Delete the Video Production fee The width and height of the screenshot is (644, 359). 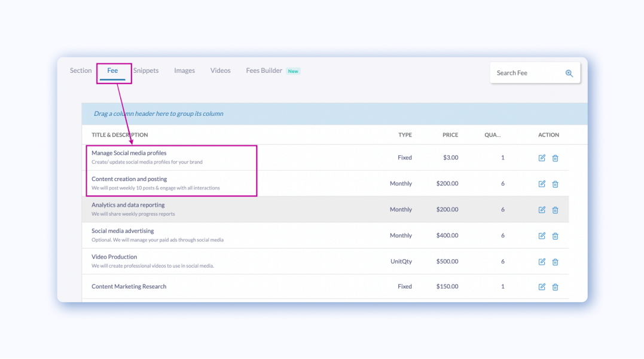(555, 262)
